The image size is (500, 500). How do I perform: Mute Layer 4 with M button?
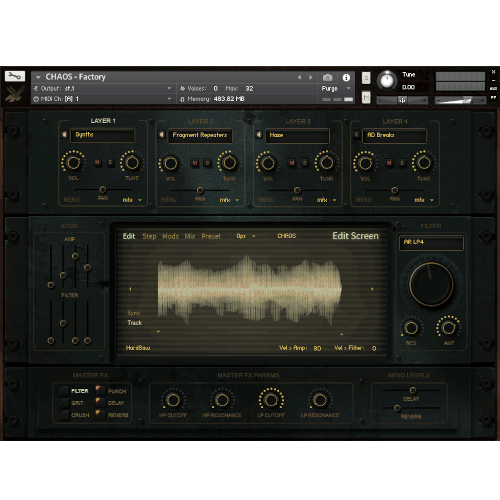click(x=389, y=163)
